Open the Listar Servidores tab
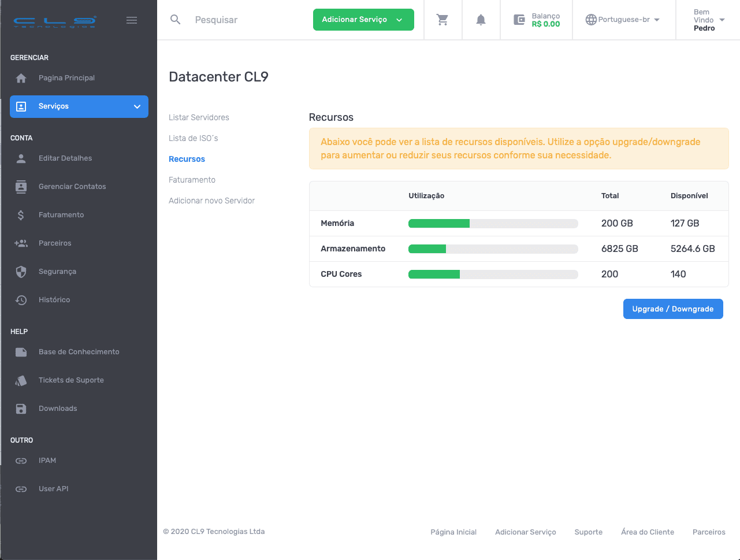This screenshot has height=560, width=740. tap(199, 117)
